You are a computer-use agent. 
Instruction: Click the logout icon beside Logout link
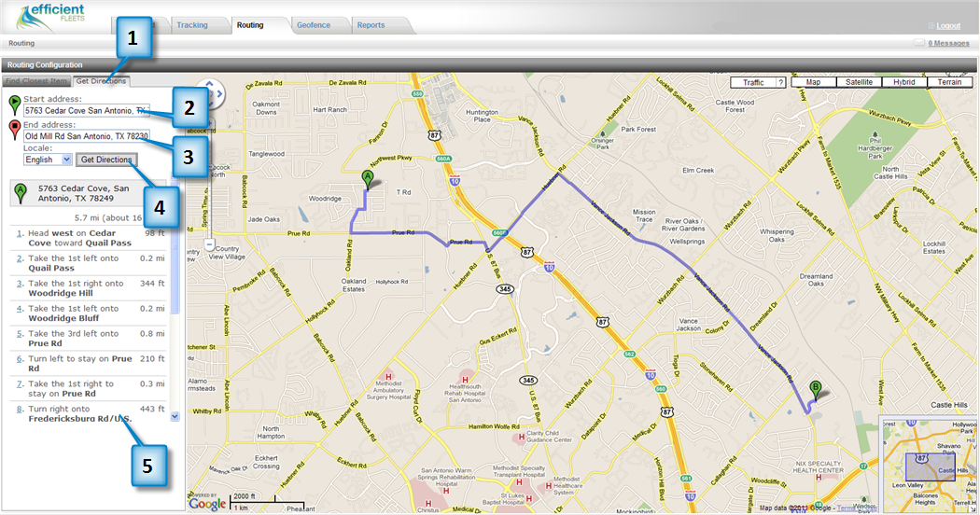coord(931,25)
